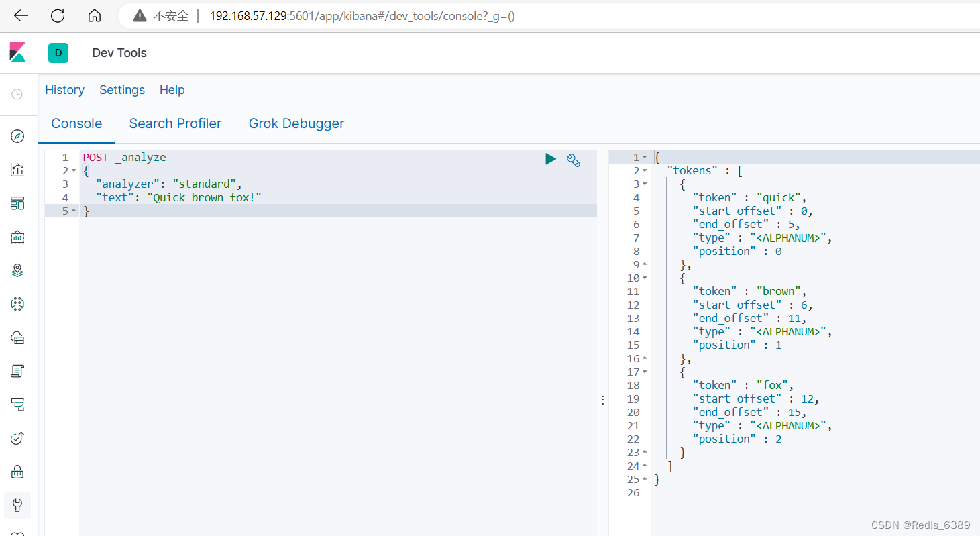
Task: Open the Help link
Action: tap(172, 90)
